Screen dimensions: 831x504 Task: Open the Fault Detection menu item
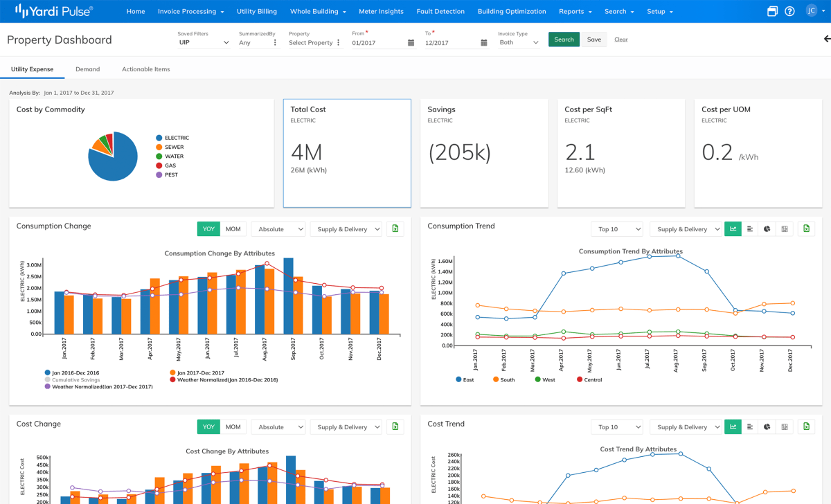[x=440, y=11]
